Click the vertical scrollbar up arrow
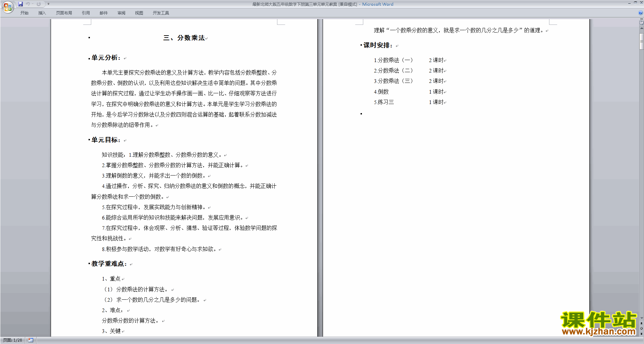Viewport: 644px width, 344px height. 641,28
